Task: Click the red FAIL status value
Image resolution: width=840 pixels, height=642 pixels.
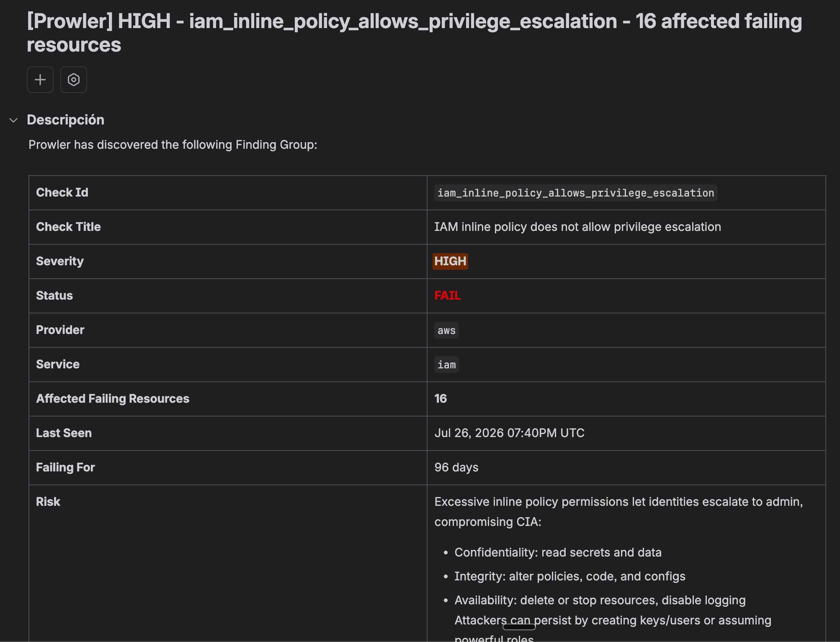Action: (x=448, y=295)
